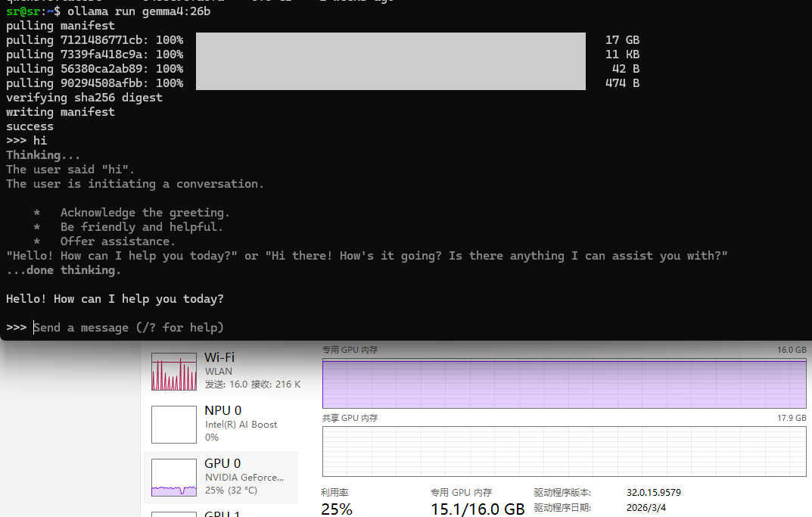
Task: Click the '17.9 GB' graph maximum label
Action: tap(792, 418)
